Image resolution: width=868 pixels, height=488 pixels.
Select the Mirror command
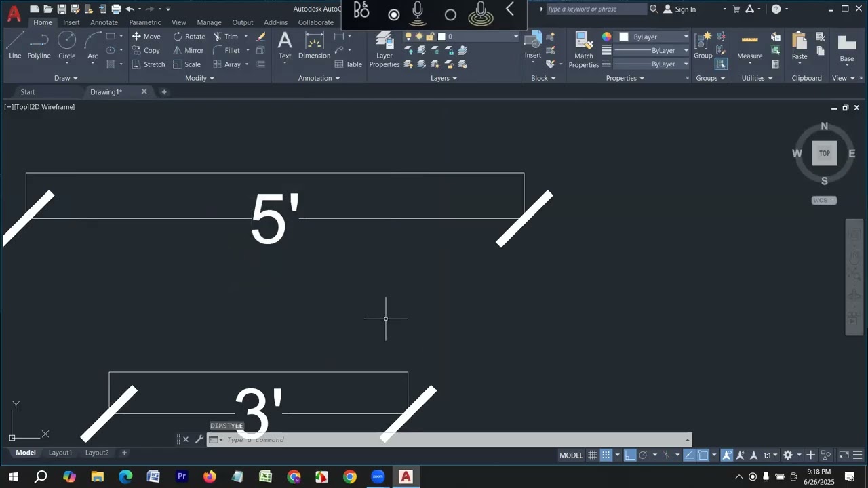(x=188, y=50)
